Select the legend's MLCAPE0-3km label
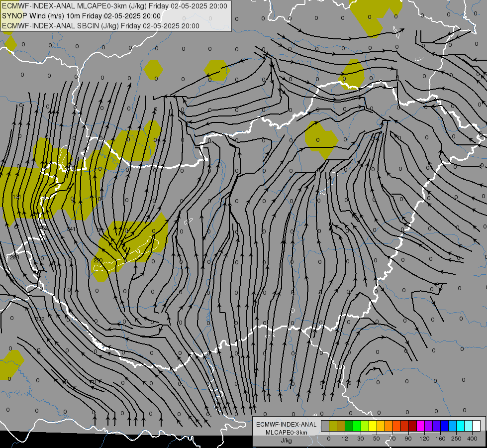 tap(286, 433)
